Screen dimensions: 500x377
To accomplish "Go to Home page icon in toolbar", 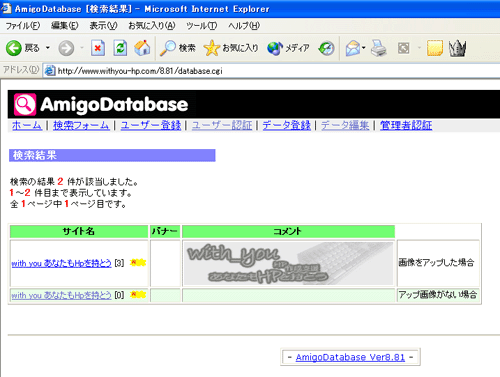I will (142, 48).
